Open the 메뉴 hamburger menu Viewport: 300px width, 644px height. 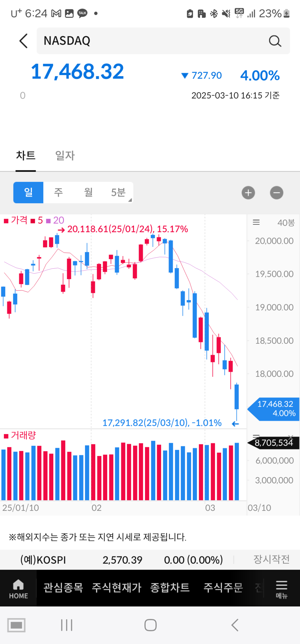click(x=281, y=588)
